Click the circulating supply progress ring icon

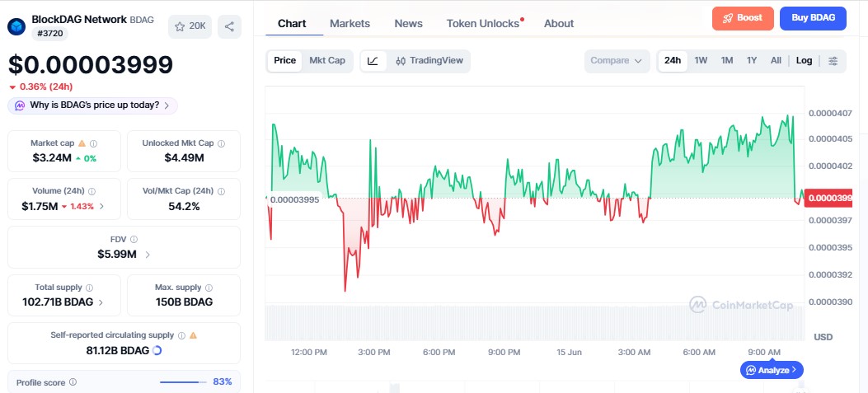click(157, 350)
